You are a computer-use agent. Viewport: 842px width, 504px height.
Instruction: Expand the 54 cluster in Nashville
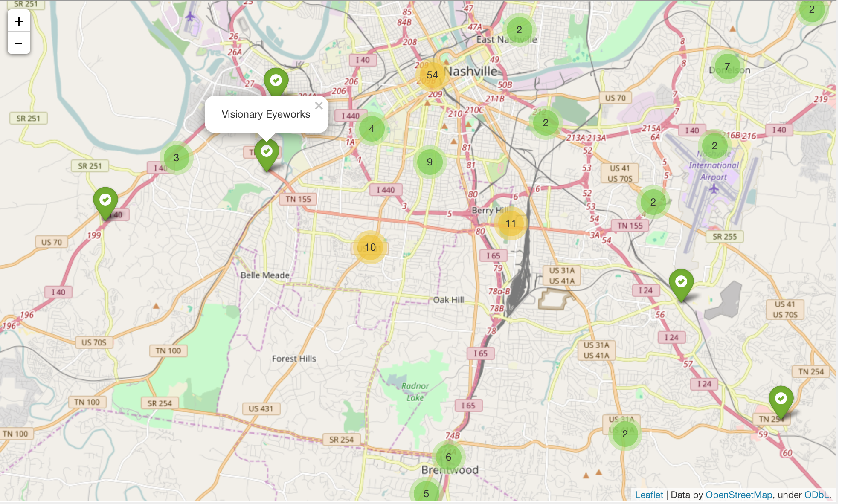(432, 75)
